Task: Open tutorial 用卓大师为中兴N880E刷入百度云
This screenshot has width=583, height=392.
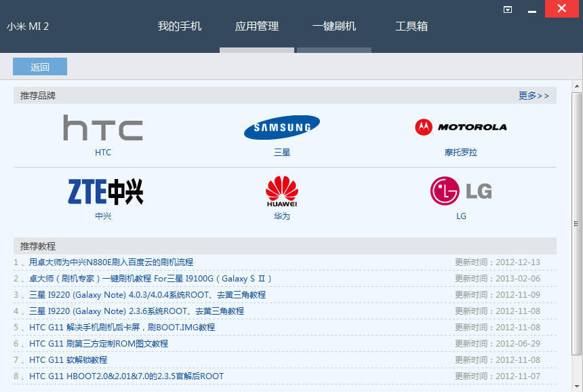Action: pyautogui.click(x=111, y=262)
